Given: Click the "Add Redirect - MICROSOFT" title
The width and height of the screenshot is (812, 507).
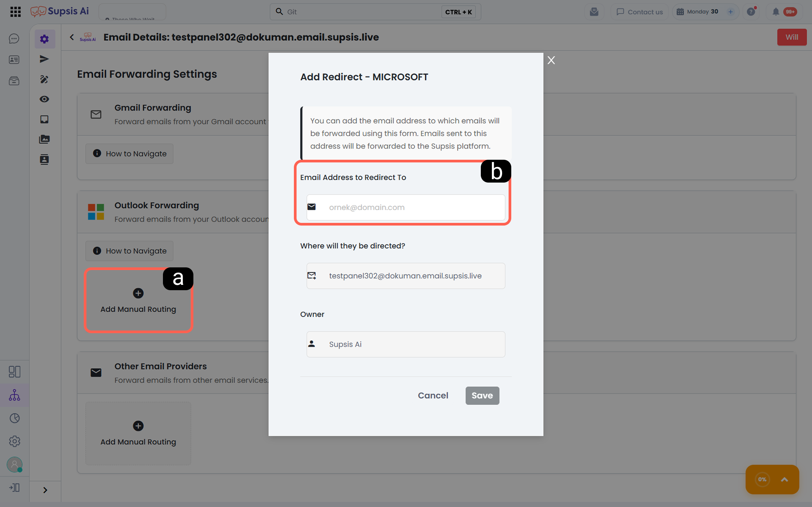Looking at the screenshot, I should click(x=364, y=77).
